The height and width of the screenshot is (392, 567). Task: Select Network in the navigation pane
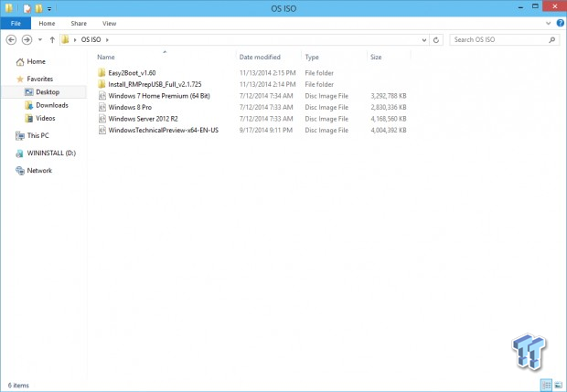pyautogui.click(x=39, y=171)
